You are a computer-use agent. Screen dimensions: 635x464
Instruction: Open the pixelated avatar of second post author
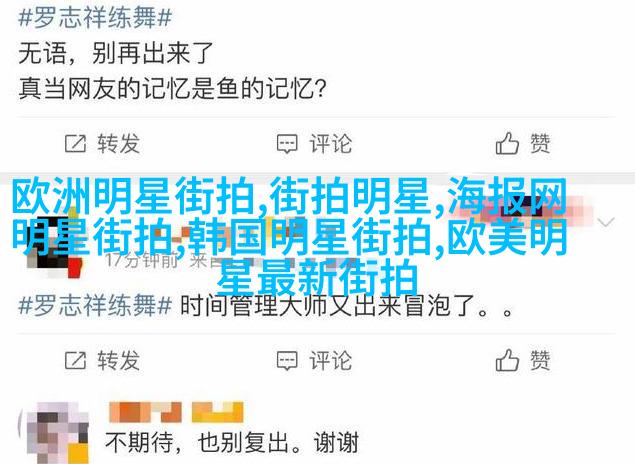53,243
